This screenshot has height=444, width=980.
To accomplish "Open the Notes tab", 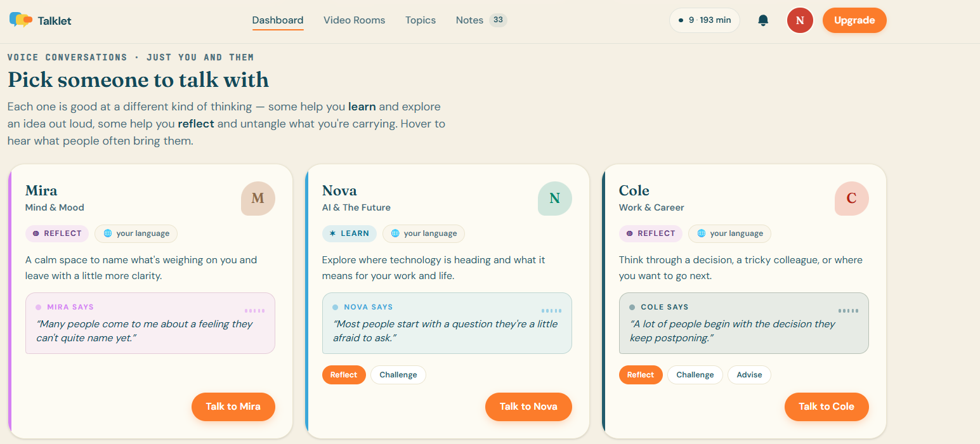I will tap(469, 20).
